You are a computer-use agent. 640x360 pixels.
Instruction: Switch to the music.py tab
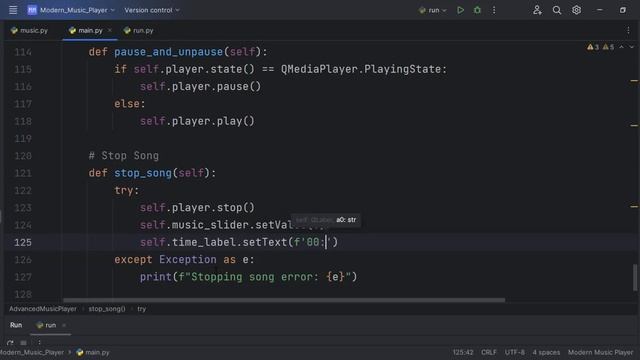pos(29,31)
